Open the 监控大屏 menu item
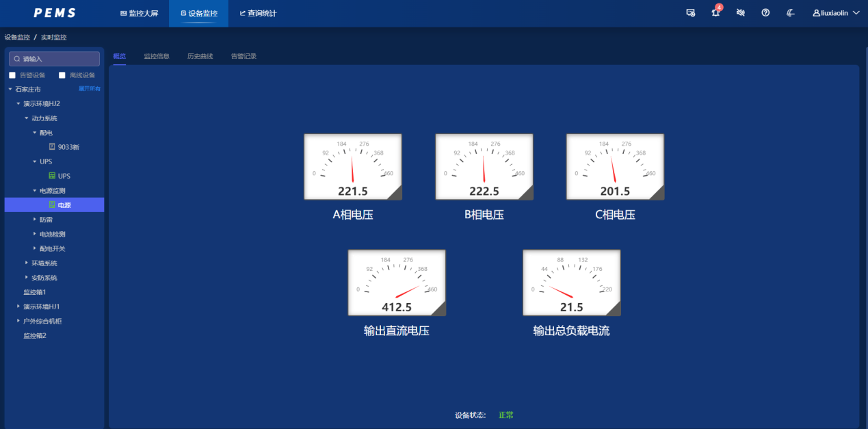868x429 pixels. coord(139,13)
